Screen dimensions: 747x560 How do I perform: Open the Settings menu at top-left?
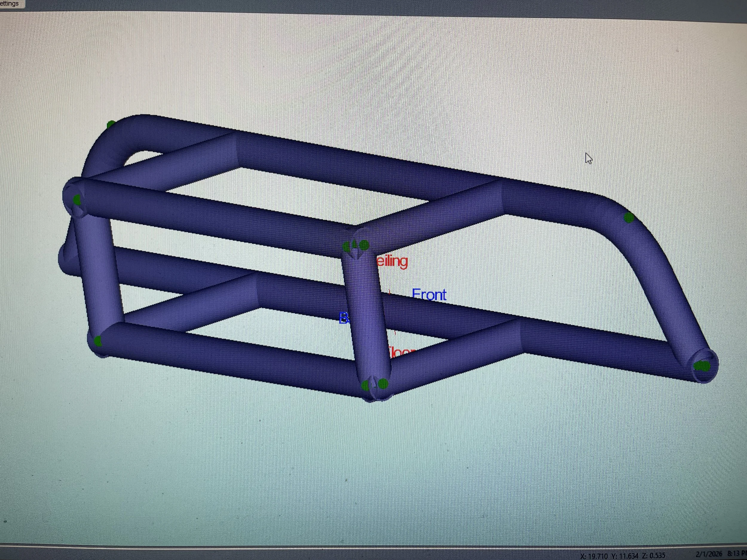(10, 4)
